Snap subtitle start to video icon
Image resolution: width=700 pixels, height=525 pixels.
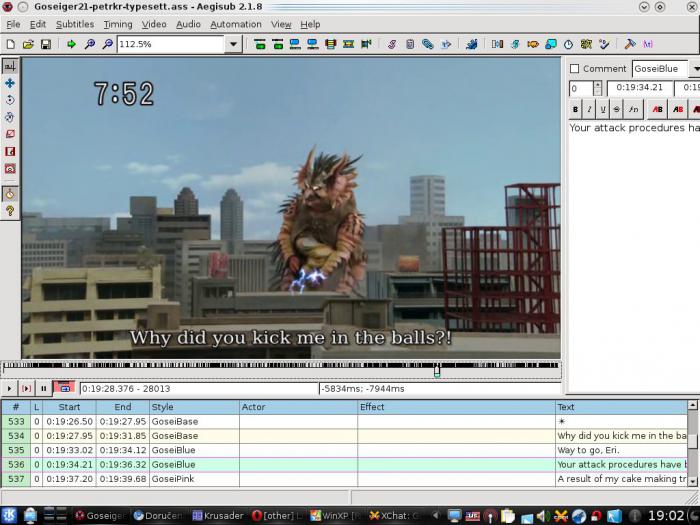(x=295, y=44)
